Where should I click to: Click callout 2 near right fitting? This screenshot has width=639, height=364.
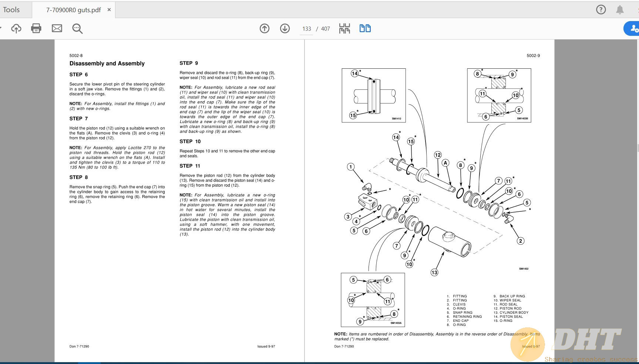tap(521, 241)
